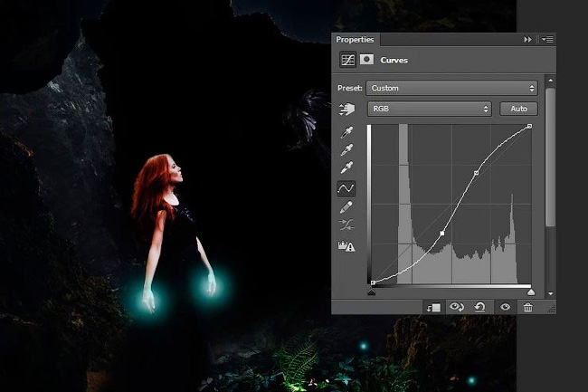
Task: Click the panel resize grip corner
Action: [x=551, y=309]
